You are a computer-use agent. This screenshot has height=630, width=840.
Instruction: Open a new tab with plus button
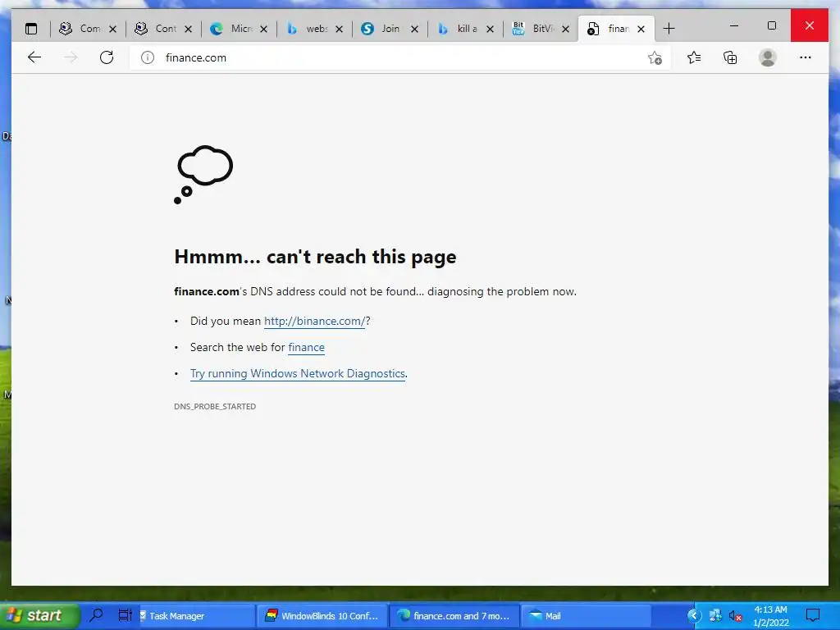coord(669,29)
